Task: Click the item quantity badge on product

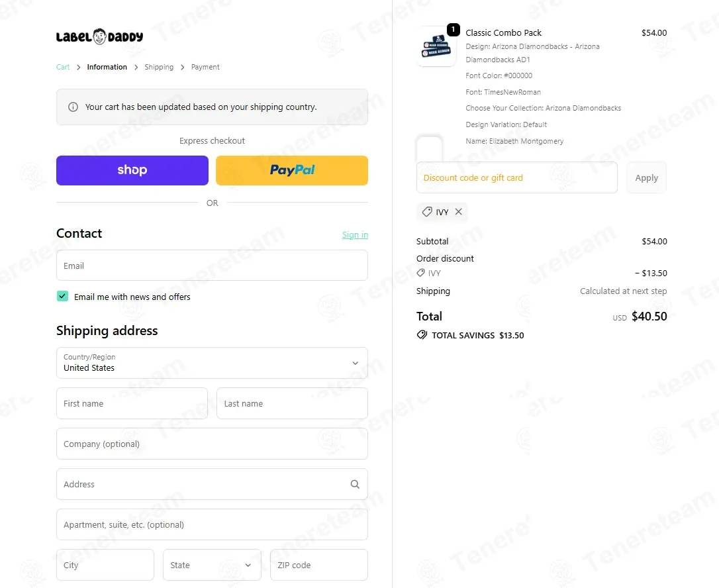Action: pyautogui.click(x=453, y=30)
